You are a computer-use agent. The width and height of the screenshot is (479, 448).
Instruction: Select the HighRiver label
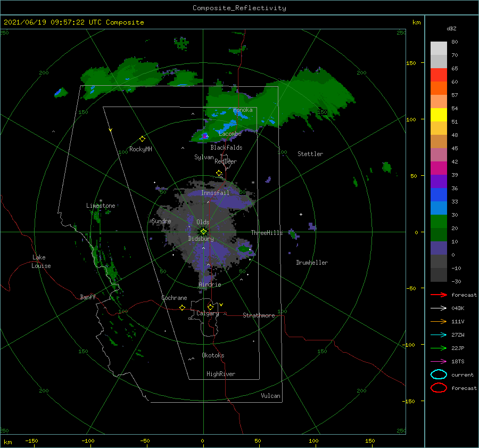(221, 374)
